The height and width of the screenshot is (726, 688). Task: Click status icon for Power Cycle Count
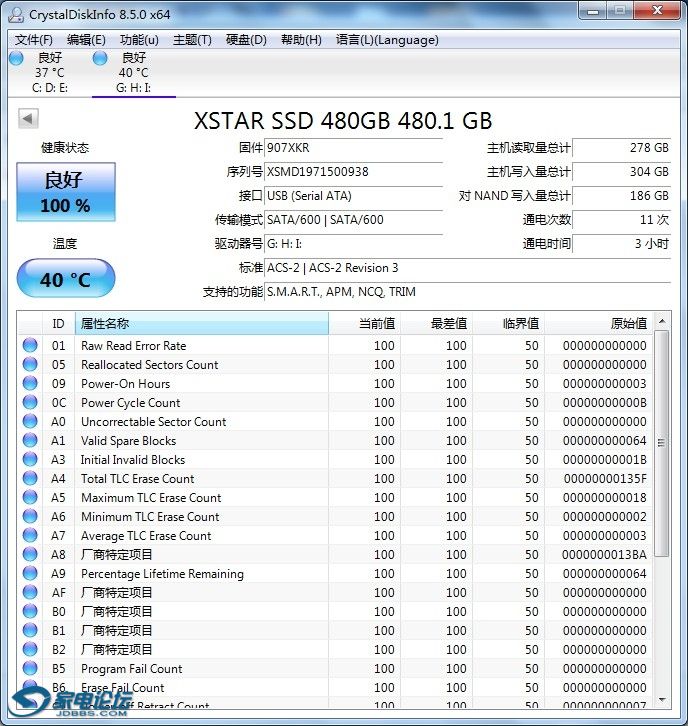[x=30, y=402]
